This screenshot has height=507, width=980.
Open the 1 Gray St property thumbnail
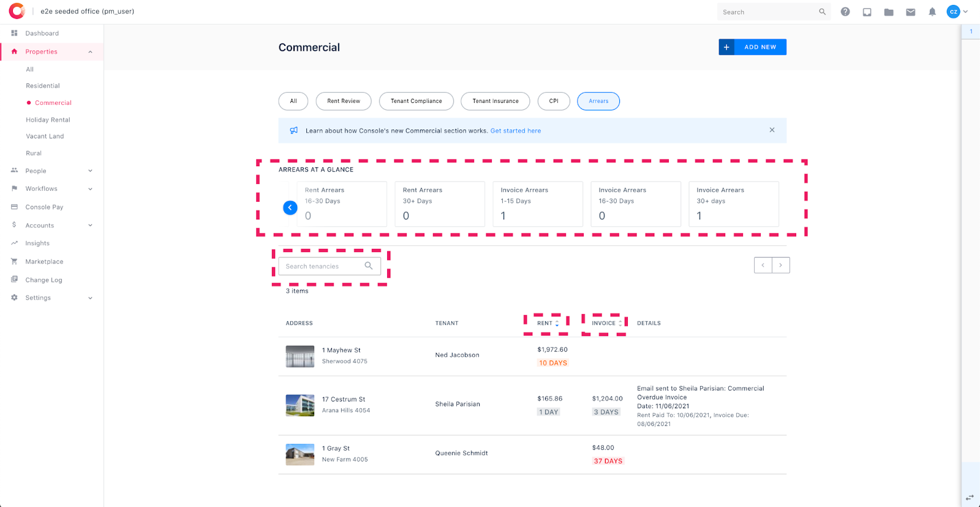300,454
